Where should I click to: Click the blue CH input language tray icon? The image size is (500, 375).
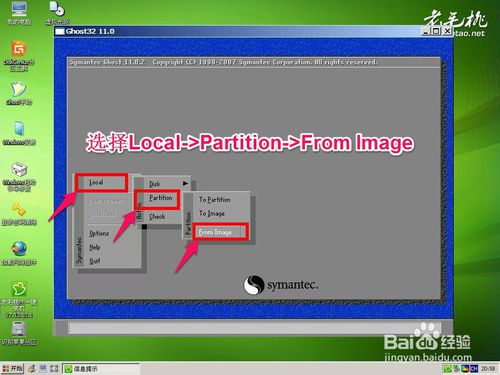473,369
